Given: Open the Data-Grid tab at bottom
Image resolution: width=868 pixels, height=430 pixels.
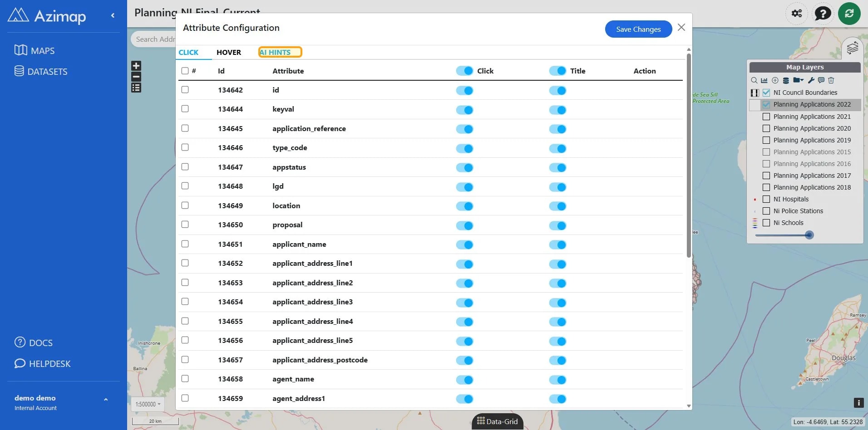Looking at the screenshot, I should coord(498,421).
